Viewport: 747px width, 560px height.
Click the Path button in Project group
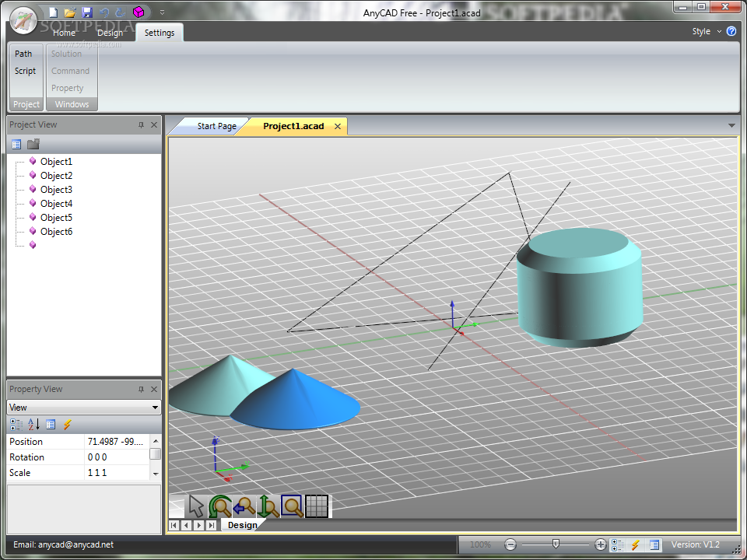23,54
